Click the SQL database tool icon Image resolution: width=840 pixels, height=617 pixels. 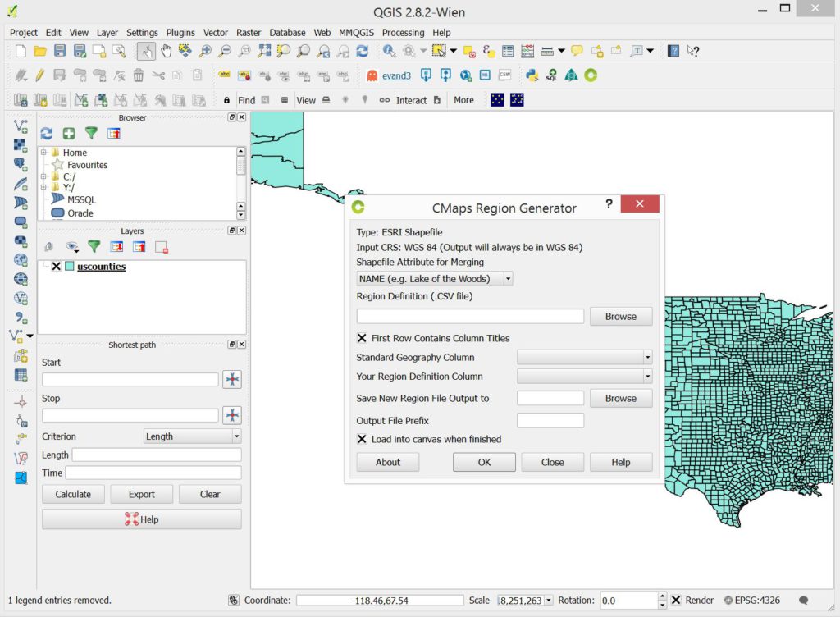coord(551,75)
